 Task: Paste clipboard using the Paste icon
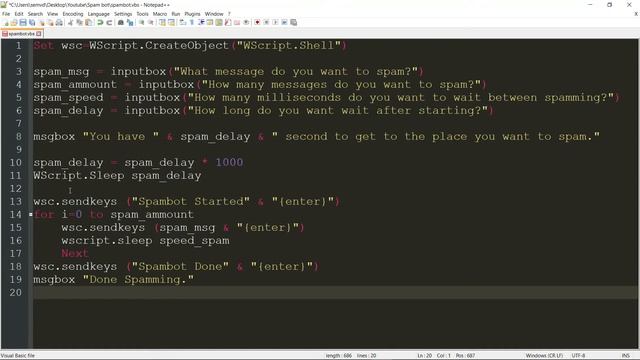(88, 22)
